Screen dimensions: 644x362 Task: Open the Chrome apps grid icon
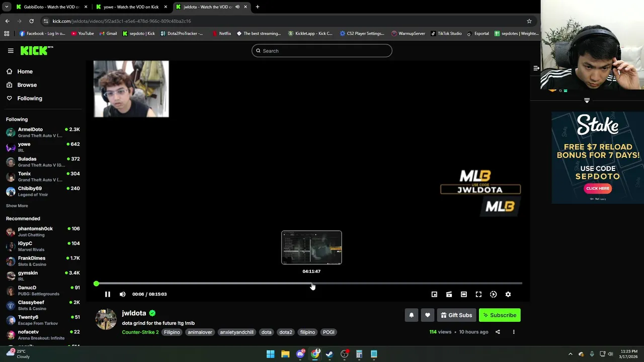7,34
